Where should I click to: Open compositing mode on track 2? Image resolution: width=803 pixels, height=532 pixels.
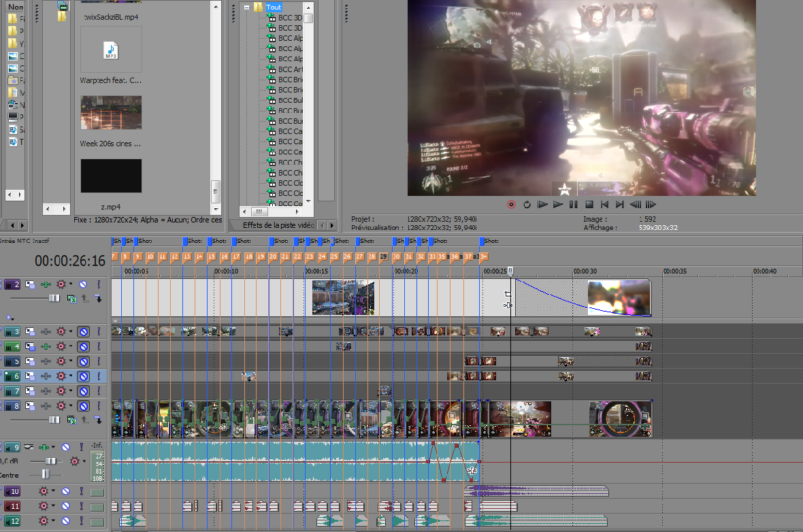click(72, 299)
